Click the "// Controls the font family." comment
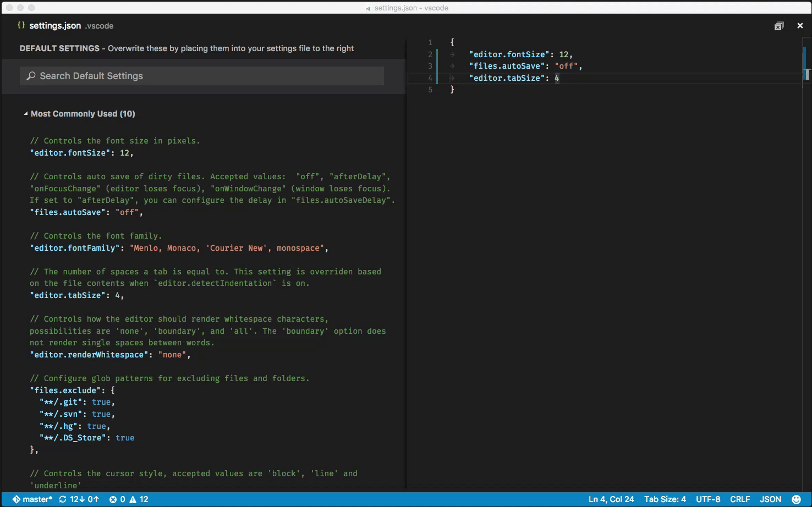This screenshot has width=812, height=507. click(96, 236)
